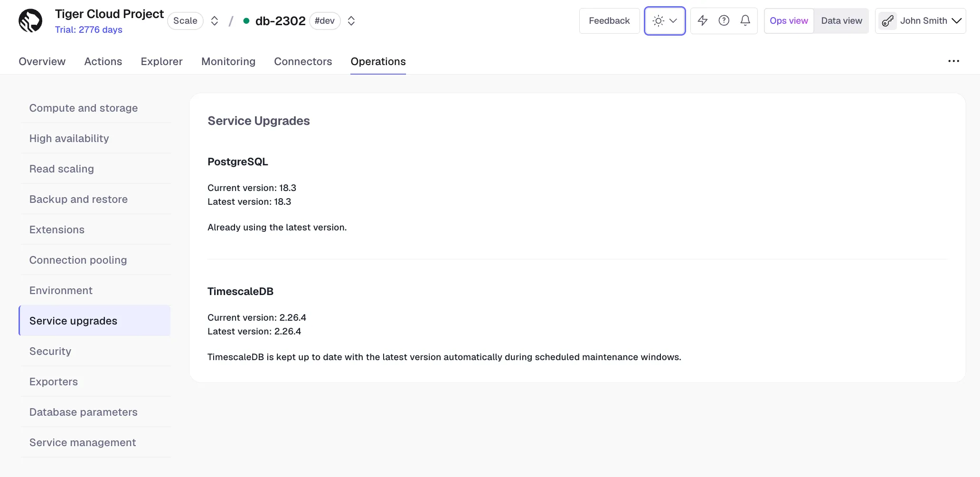Open the notifications bell icon
Screen dimensions: 980x477
(x=745, y=20)
